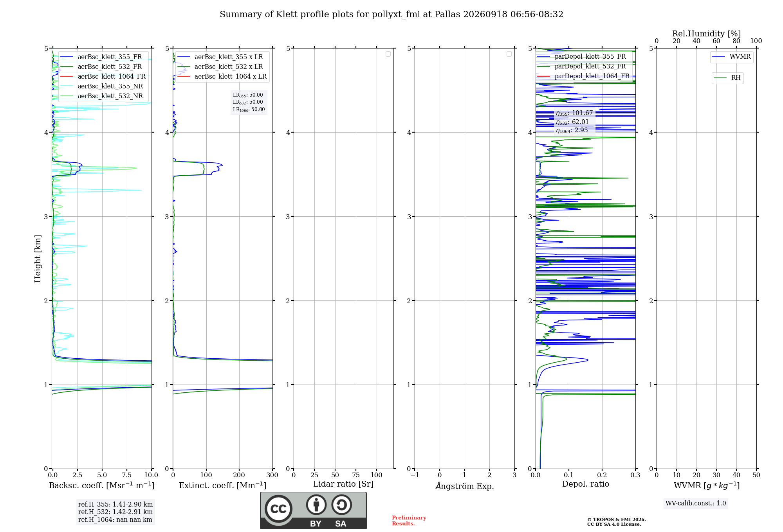Click the ref.H_532: 1.42-2.91 km text
Image resolution: width=783 pixels, height=532 pixels.
pyautogui.click(x=115, y=512)
